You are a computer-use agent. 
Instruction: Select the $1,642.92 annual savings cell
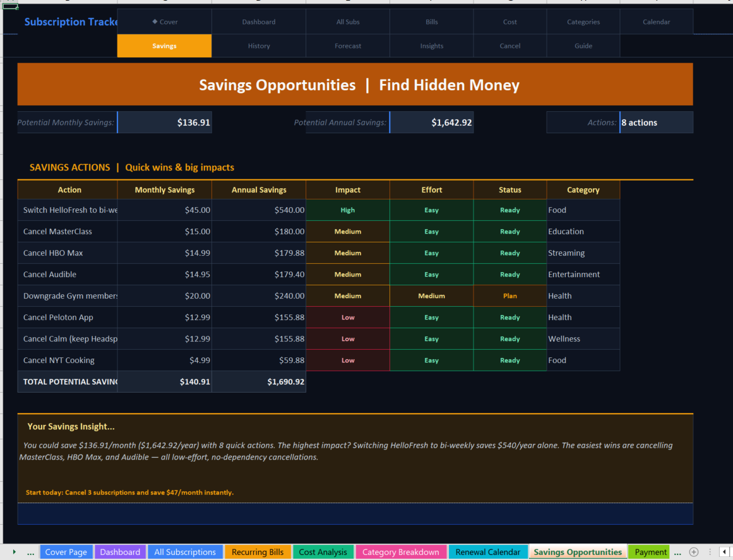point(431,122)
